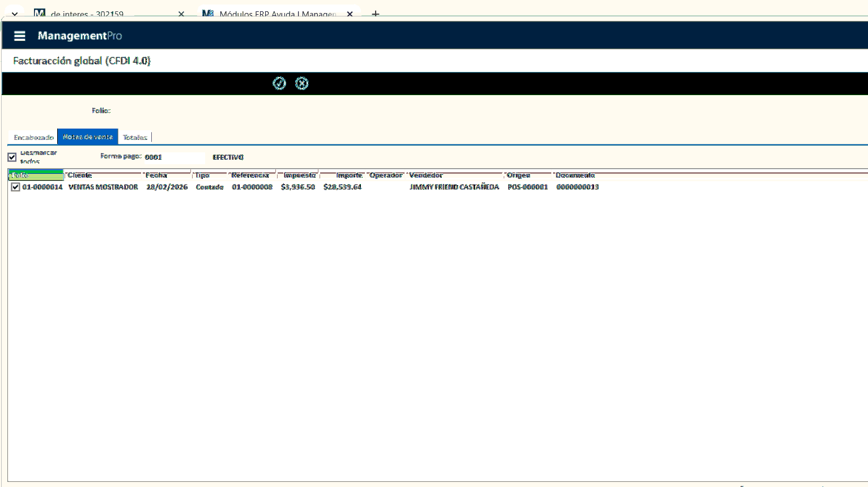Click the cancel X icon in toolbar
Image resolution: width=868 pixels, height=487 pixels.
pos(302,83)
